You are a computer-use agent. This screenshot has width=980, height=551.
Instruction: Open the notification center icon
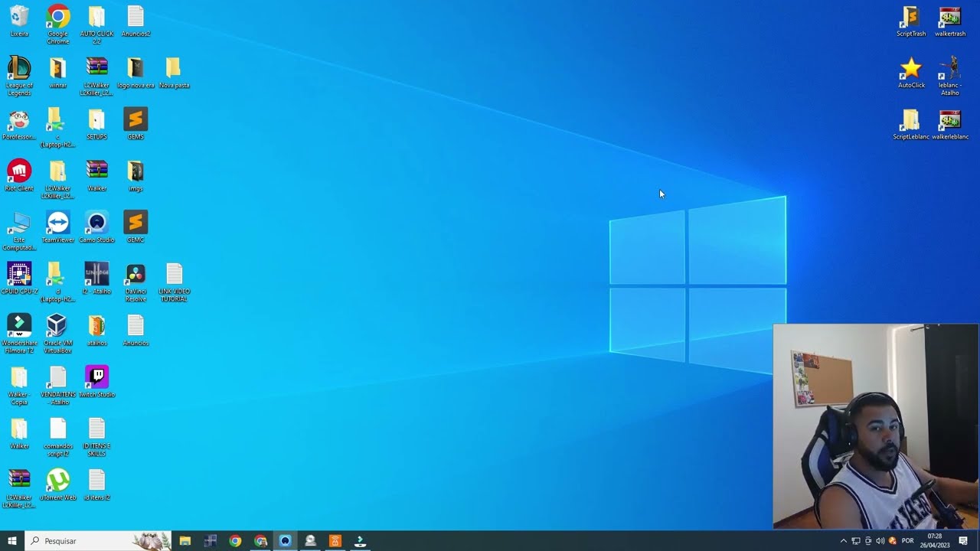tap(963, 541)
